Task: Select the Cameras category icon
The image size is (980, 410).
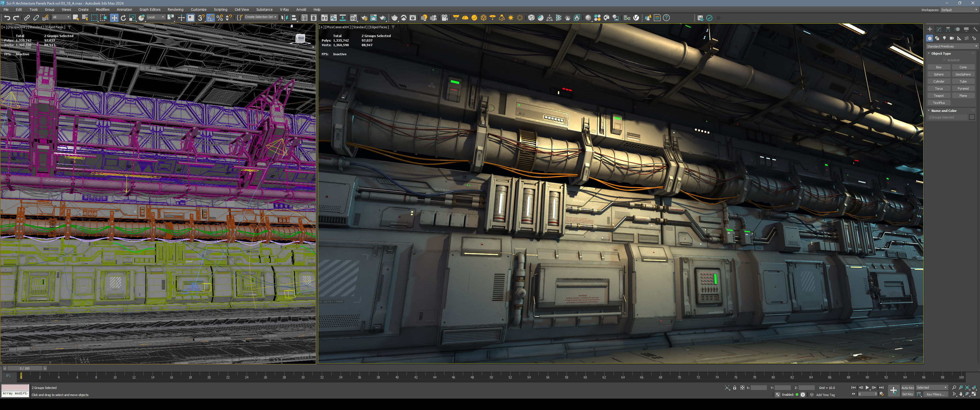Action: [952, 38]
